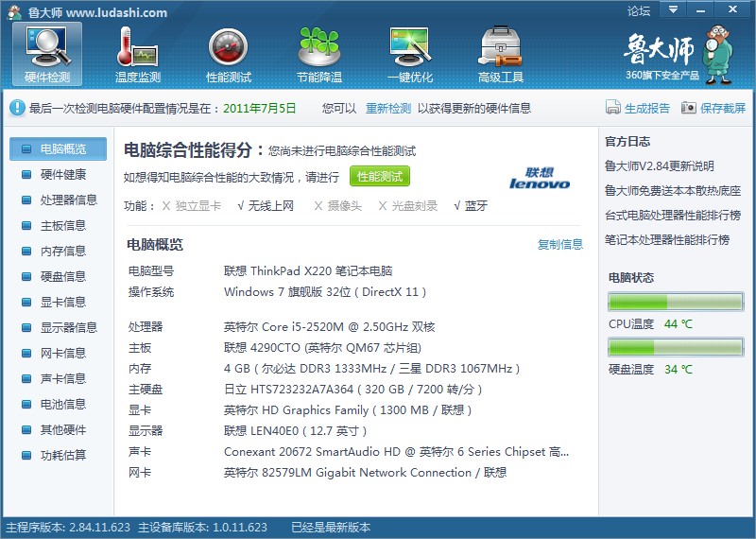Screen dimensions: 756x539
Task: Click the 重新检测 re-detect link
Action: click(388, 108)
